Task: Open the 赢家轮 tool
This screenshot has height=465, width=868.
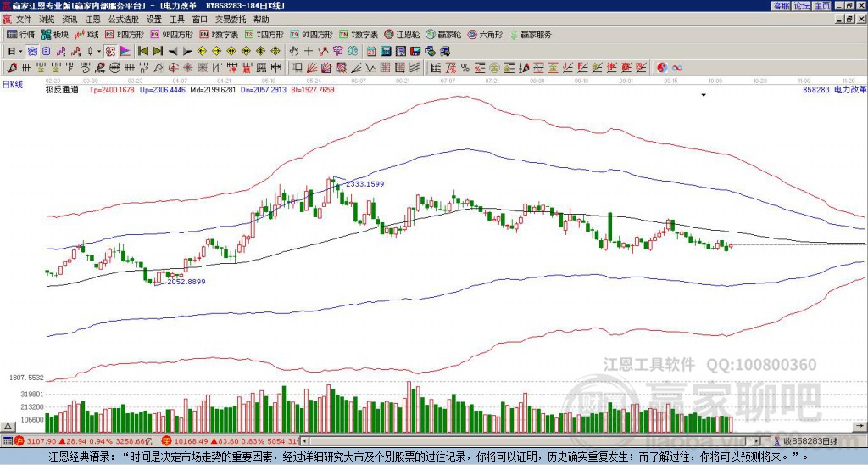Action: point(443,34)
